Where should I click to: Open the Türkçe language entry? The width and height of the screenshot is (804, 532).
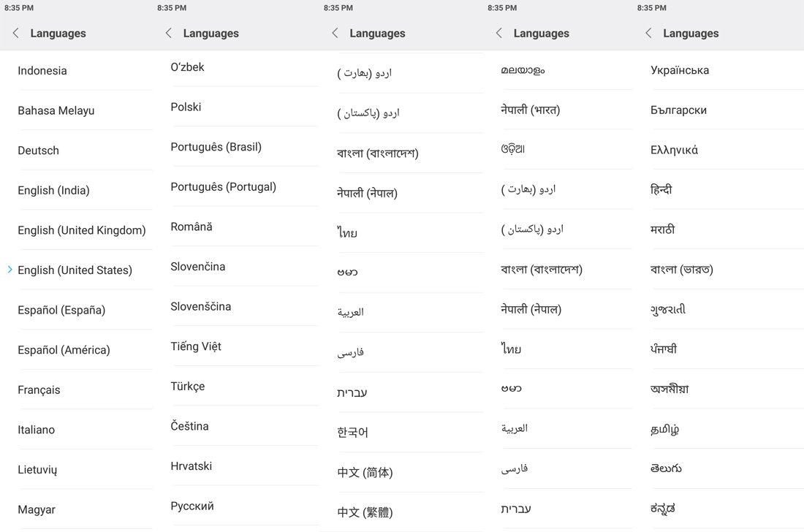click(x=188, y=386)
